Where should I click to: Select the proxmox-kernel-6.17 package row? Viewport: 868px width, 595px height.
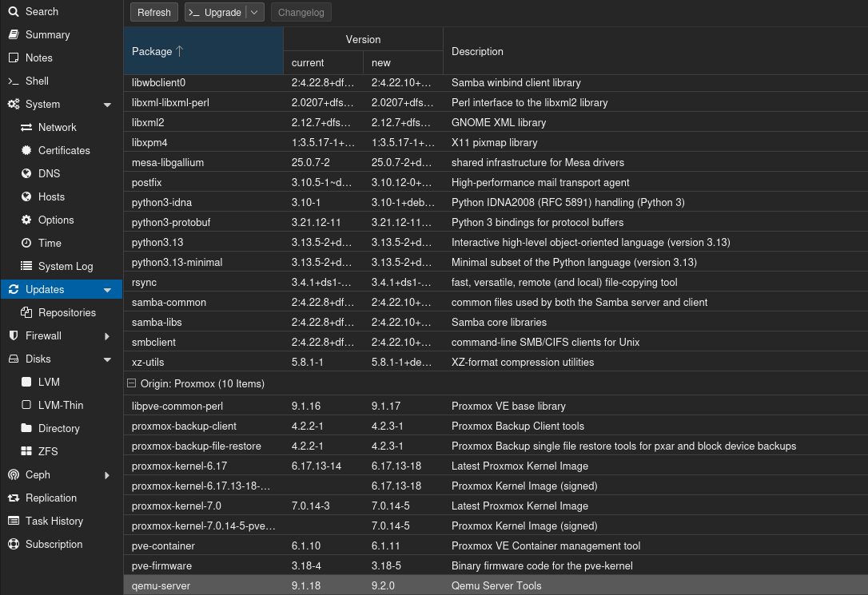pyautogui.click(x=496, y=466)
